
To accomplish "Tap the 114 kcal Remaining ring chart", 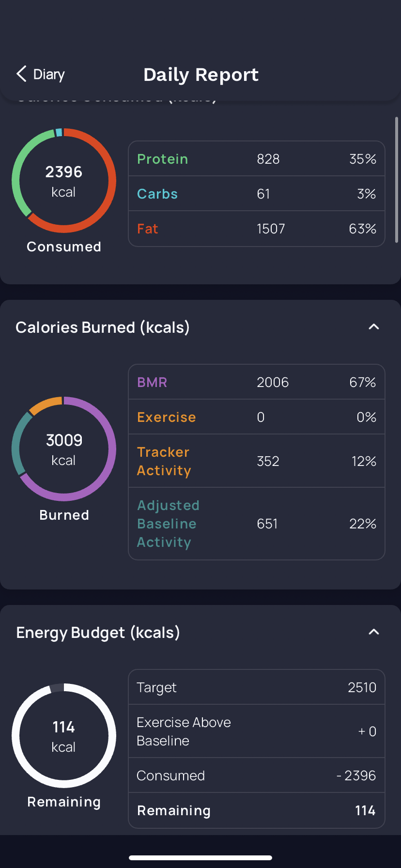I will point(64,736).
